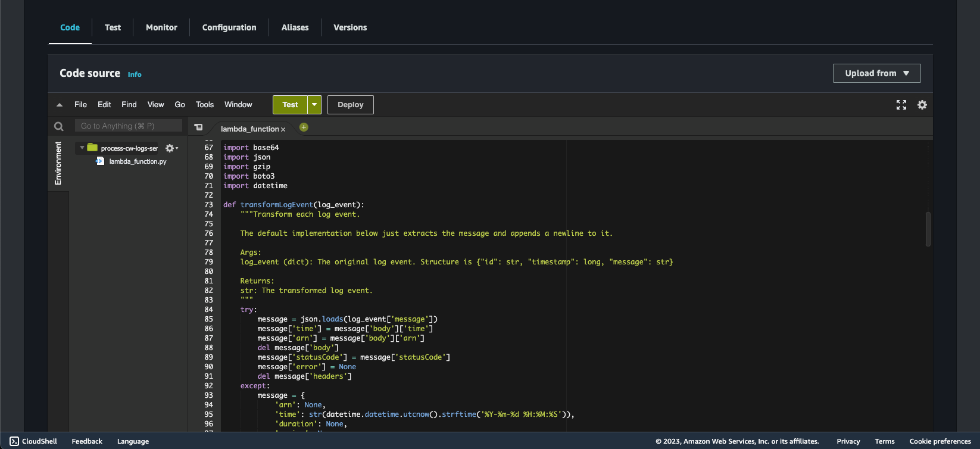The width and height of the screenshot is (980, 449).
Task: Close the lambda_function tab
Action: tap(283, 129)
